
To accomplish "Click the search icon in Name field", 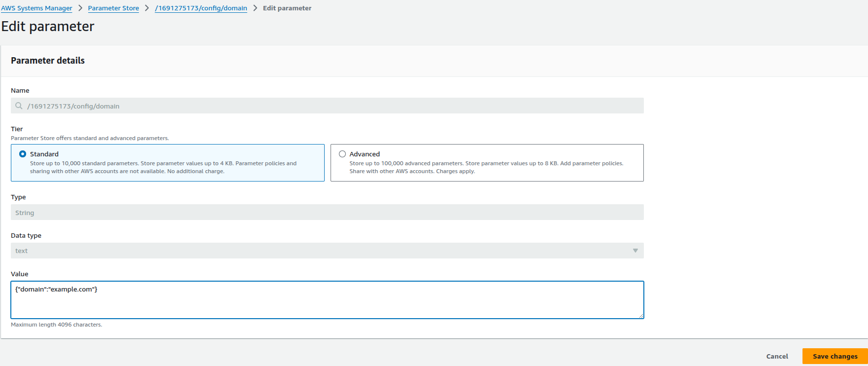I will coord(19,106).
